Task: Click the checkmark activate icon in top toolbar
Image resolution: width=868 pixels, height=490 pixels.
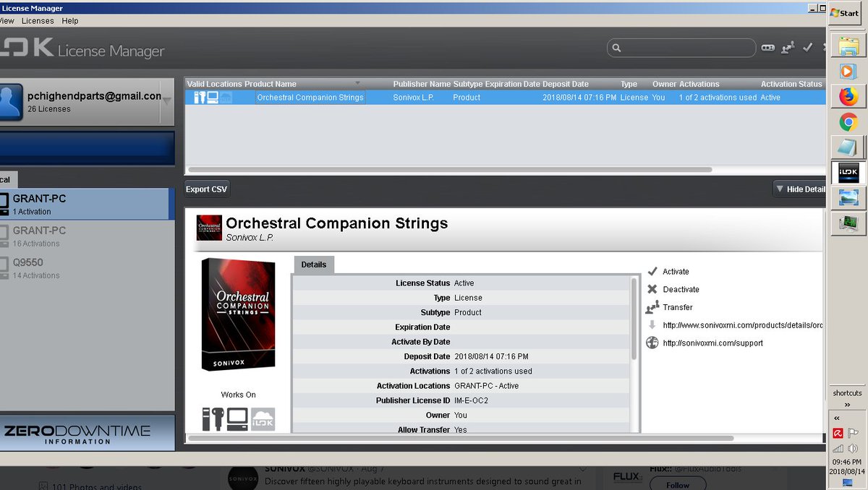Action: tap(808, 47)
